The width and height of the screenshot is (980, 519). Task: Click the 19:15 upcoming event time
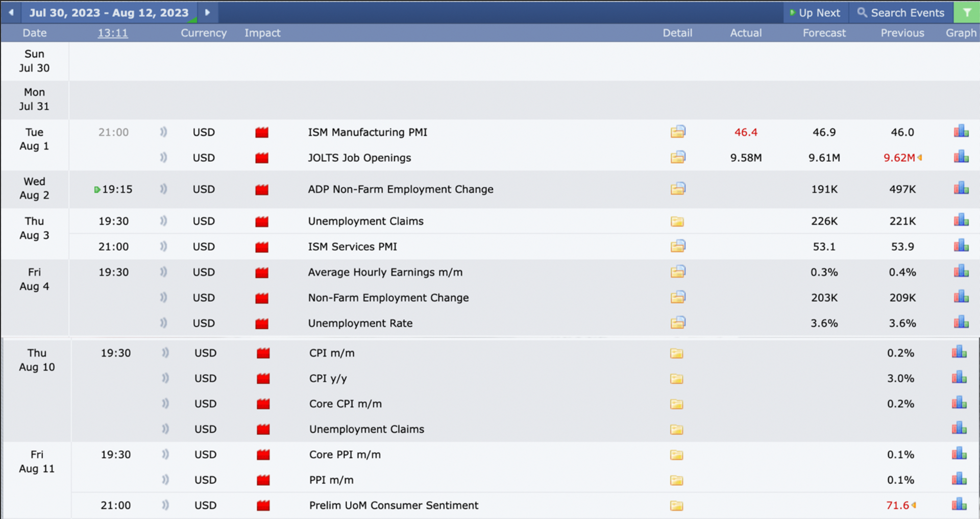117,189
